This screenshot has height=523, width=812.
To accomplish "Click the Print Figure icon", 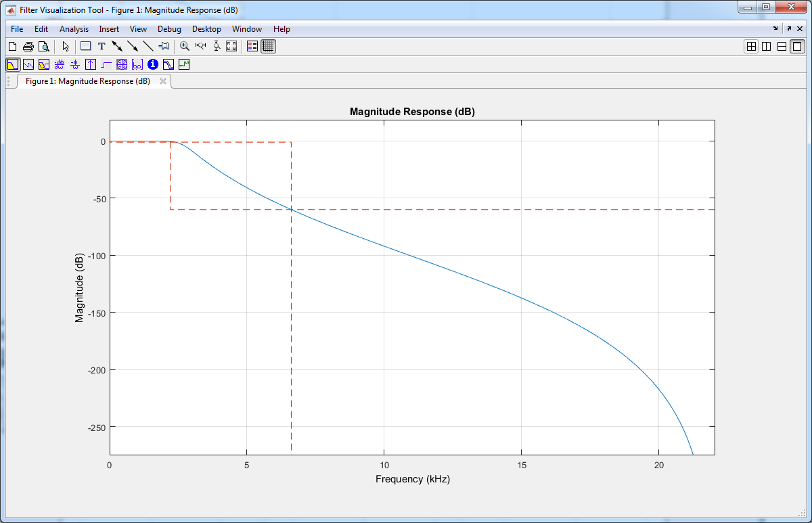I will (x=28, y=47).
